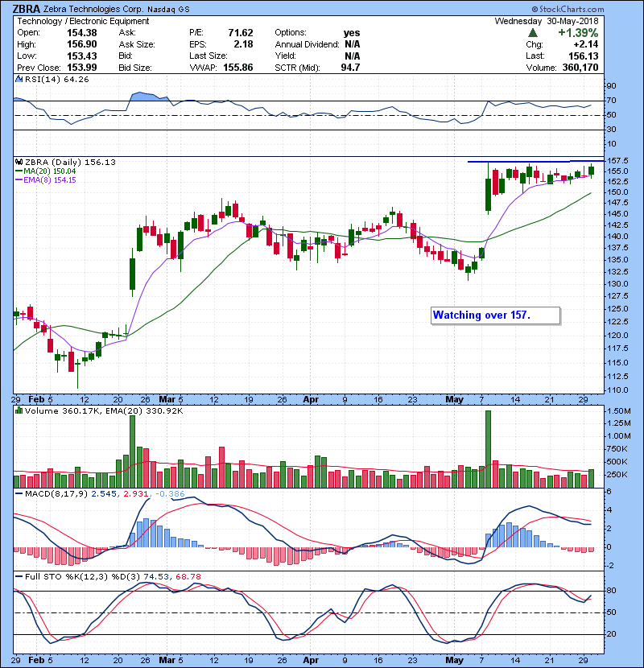Click the company name Zebra Technologies Corp.
This screenshot has width=644, height=668.
(x=95, y=9)
